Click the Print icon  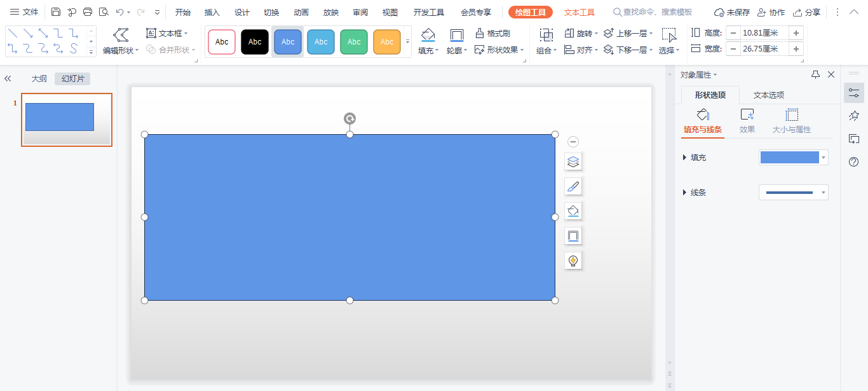click(88, 12)
